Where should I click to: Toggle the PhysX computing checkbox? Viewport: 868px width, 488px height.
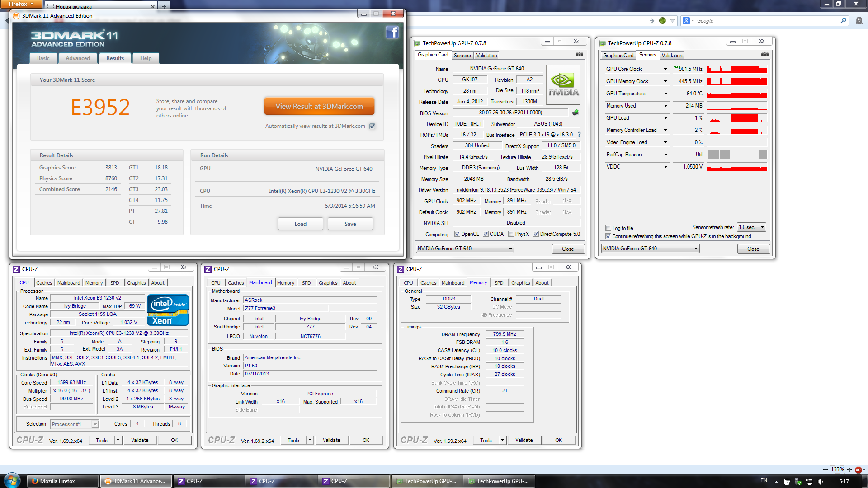[511, 234]
